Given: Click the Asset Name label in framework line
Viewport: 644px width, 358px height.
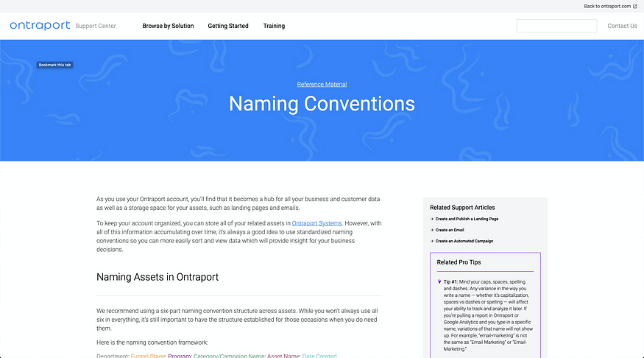Looking at the screenshot, I should 283,356.
